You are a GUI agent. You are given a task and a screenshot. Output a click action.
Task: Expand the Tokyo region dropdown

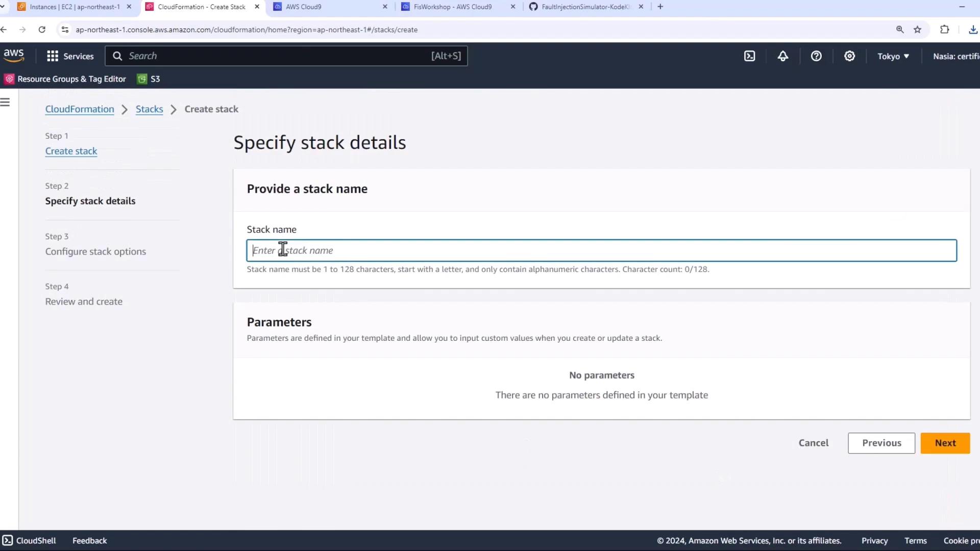point(893,56)
